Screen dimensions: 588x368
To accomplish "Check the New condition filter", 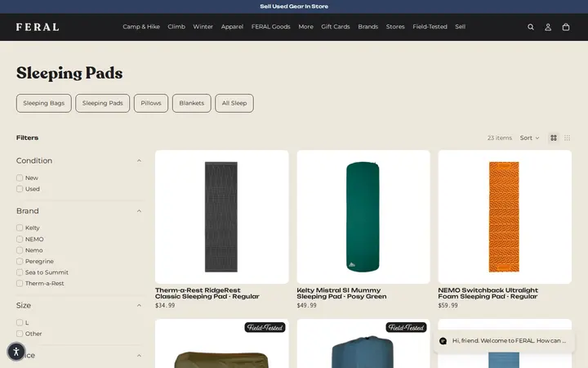I will click(20, 177).
